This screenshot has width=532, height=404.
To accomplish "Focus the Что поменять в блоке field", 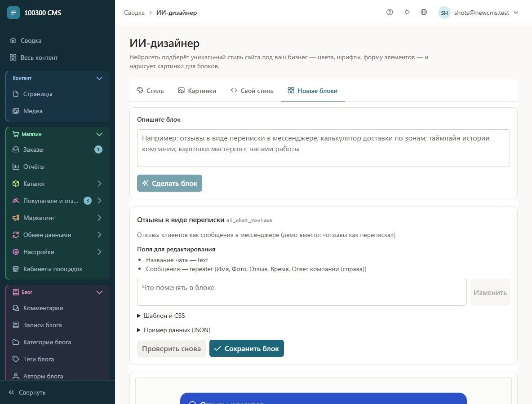I will (302, 292).
